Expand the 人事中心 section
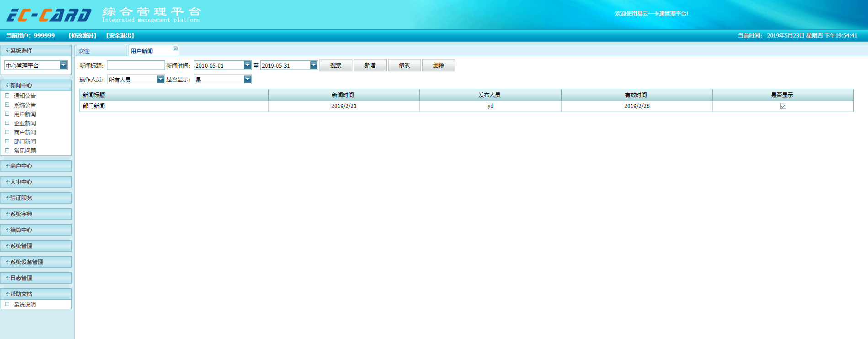The image size is (868, 339). [36, 182]
